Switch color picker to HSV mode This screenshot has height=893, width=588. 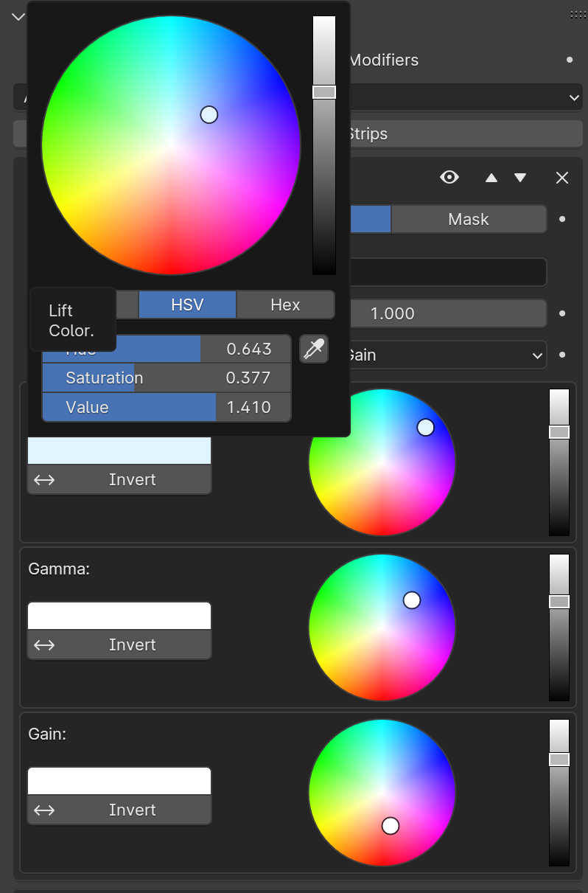point(187,305)
